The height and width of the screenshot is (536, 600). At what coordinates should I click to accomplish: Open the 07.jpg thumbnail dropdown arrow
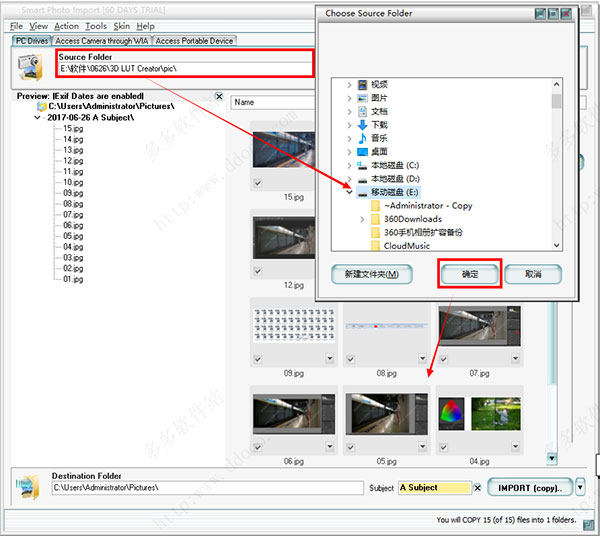click(515, 358)
